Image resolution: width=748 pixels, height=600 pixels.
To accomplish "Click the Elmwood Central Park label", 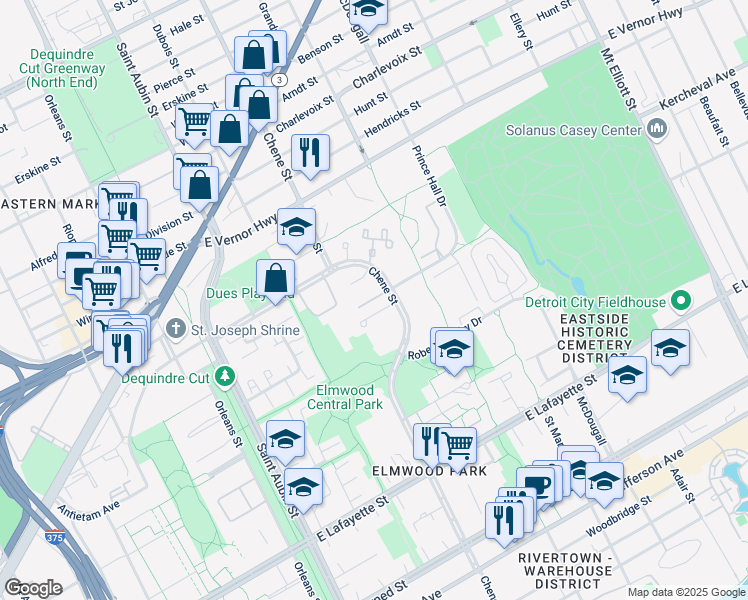I will [x=344, y=397].
